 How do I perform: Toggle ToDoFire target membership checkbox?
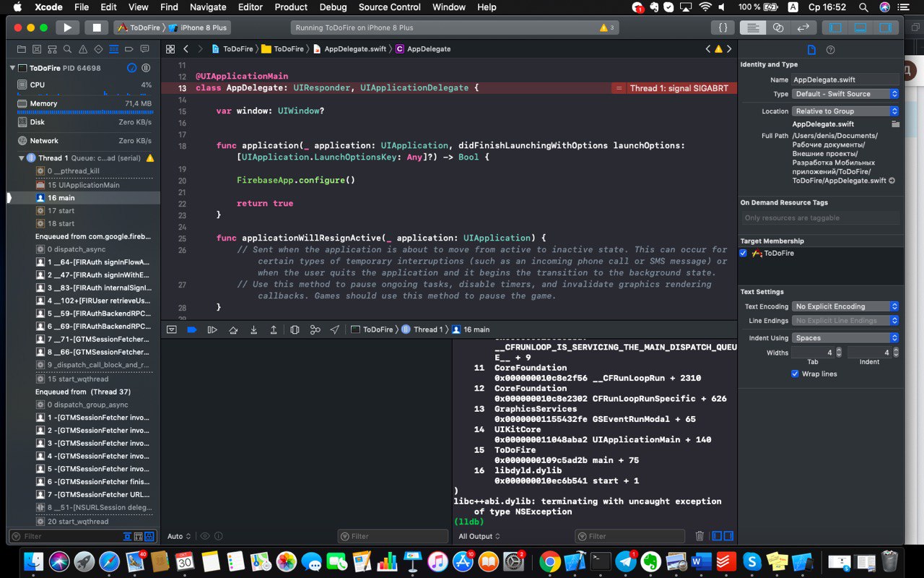pos(744,253)
